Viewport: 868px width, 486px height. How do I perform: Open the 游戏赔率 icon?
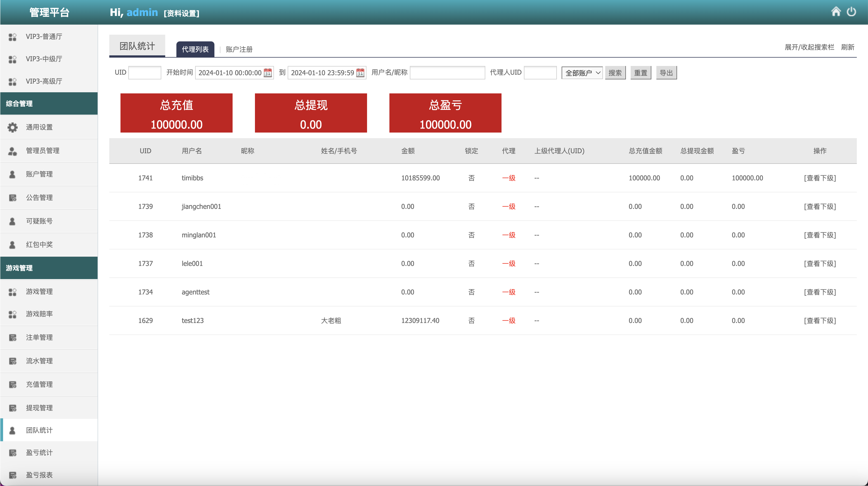[13, 314]
